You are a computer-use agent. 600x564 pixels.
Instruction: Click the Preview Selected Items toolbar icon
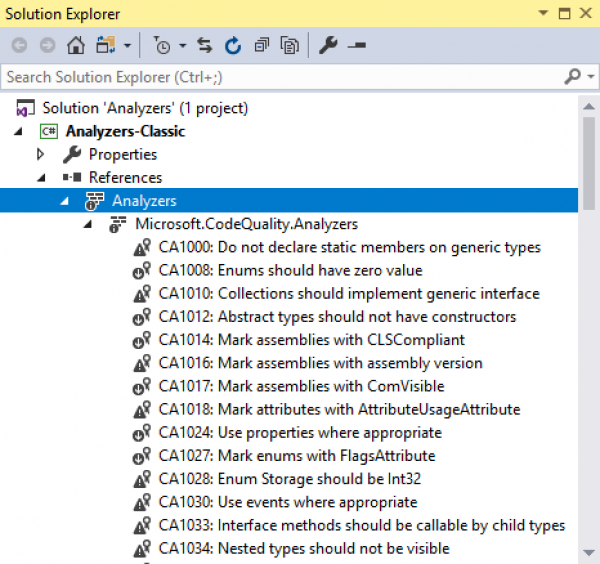(x=356, y=46)
